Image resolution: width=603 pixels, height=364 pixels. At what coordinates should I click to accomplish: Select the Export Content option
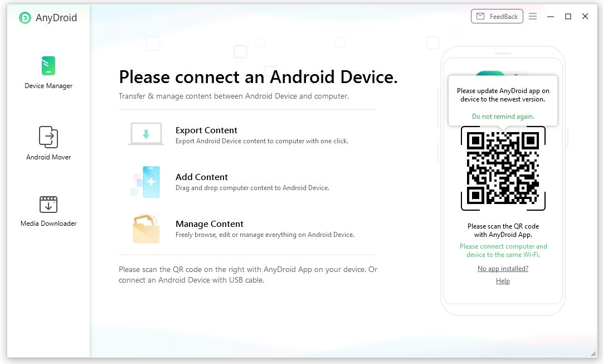(206, 130)
